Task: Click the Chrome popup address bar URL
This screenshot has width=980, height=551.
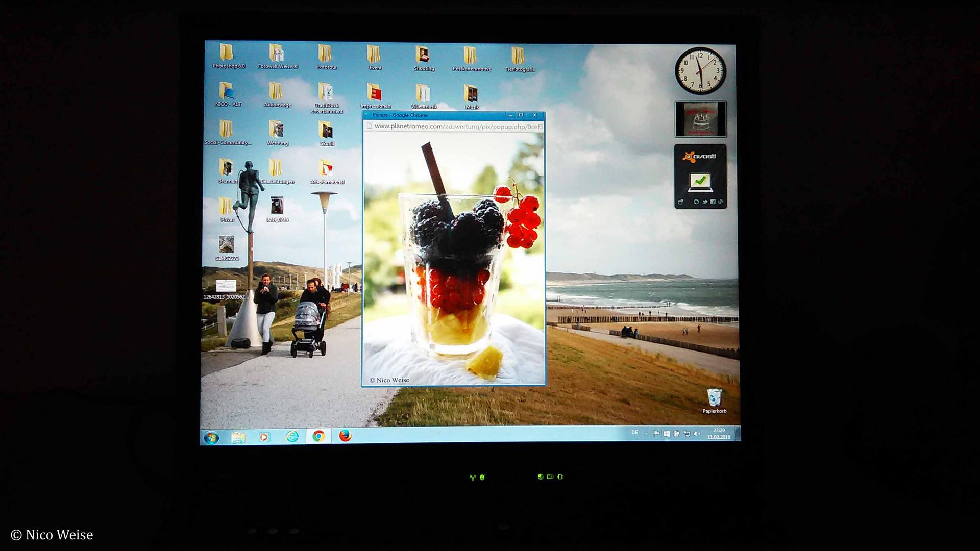Action: click(x=458, y=127)
